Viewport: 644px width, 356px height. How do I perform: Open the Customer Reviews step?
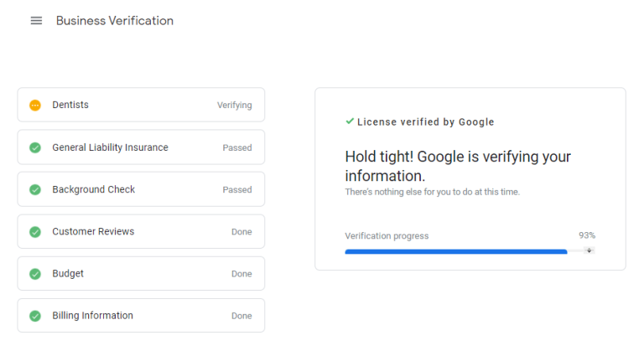point(141,231)
